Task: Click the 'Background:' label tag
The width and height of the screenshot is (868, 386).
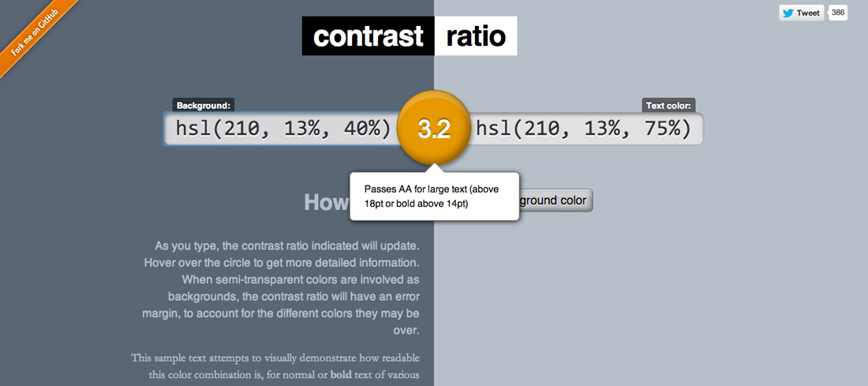Action: [203, 105]
